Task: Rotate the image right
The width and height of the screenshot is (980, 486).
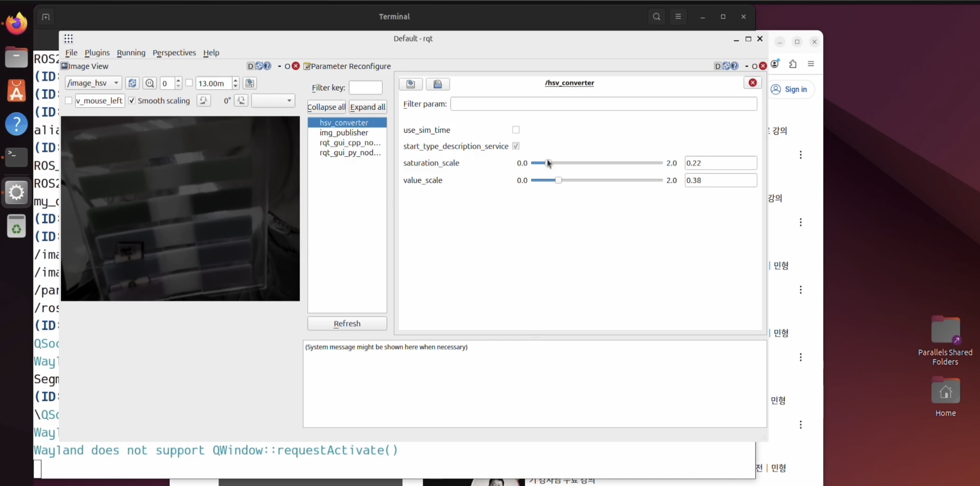Action: [x=241, y=101]
